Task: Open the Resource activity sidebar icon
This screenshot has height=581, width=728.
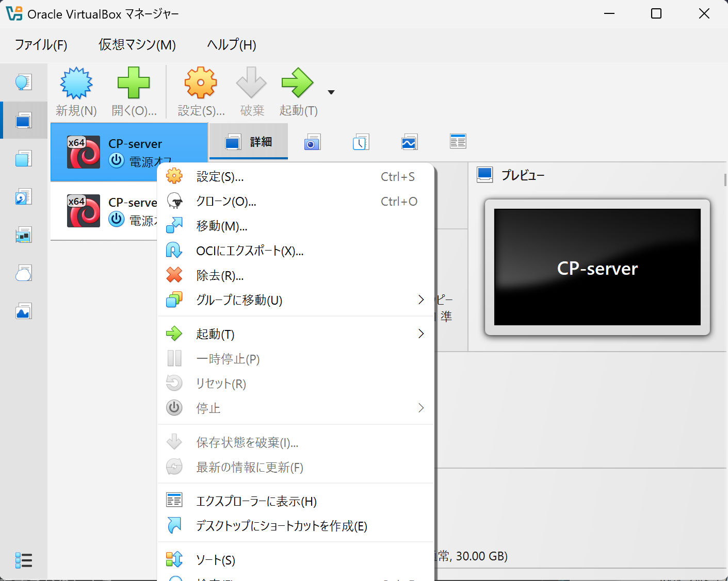Action: point(23,311)
